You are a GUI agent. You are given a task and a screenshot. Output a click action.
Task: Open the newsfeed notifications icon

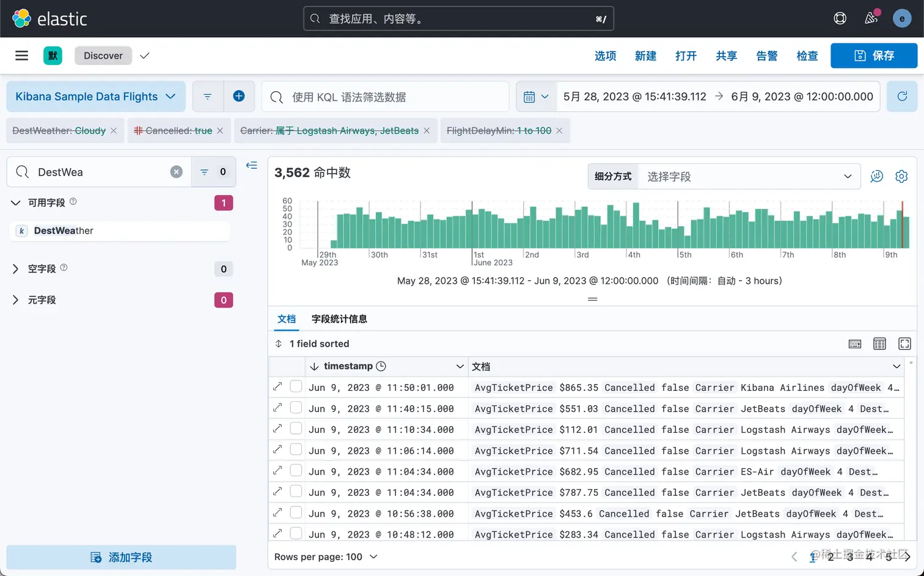tap(871, 18)
